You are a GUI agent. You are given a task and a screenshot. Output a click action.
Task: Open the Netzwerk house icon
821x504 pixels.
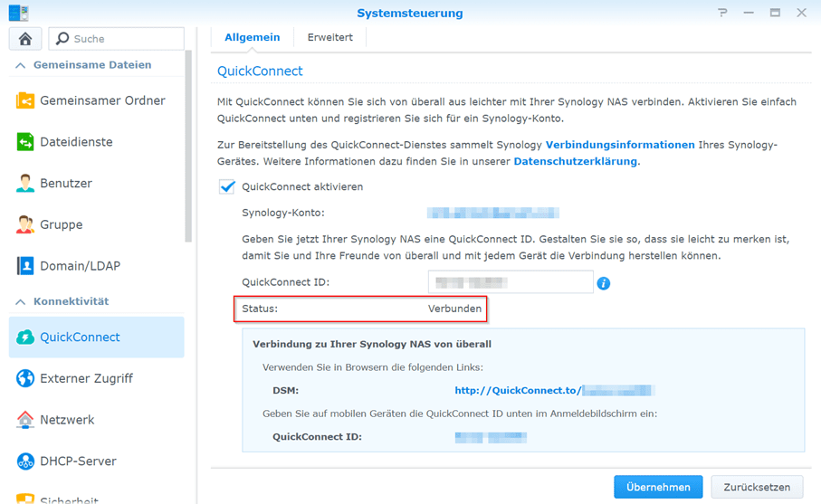25,420
